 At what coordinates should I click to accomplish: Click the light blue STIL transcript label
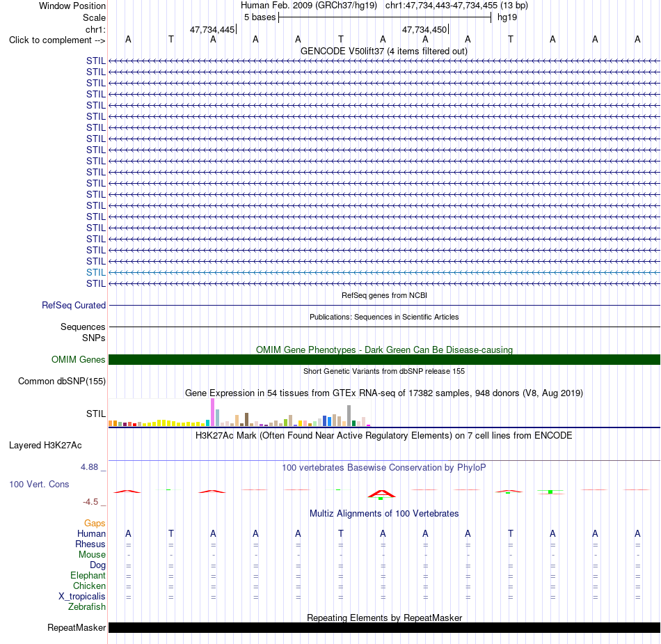click(96, 272)
